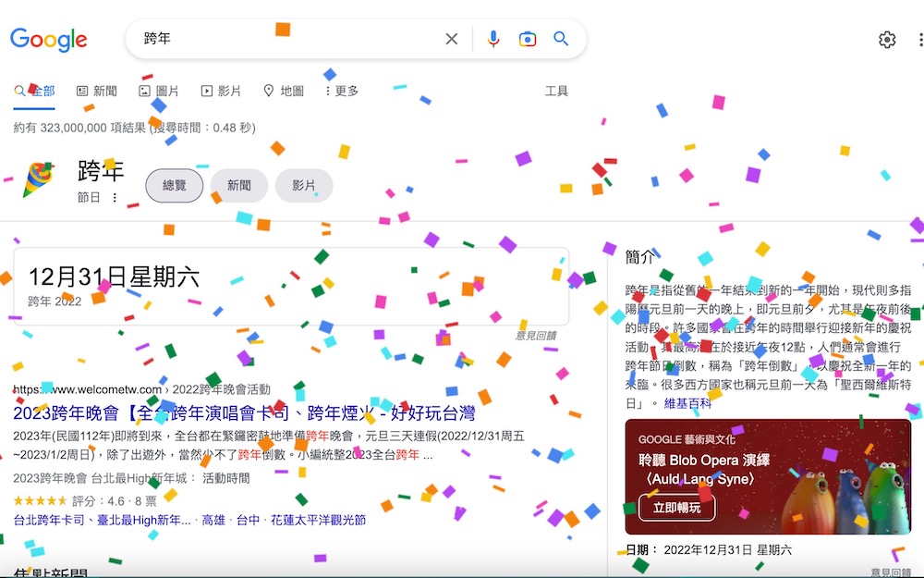Select the 新聞 chip under 跨年
Image resolution: width=924 pixels, height=578 pixels.
239,185
